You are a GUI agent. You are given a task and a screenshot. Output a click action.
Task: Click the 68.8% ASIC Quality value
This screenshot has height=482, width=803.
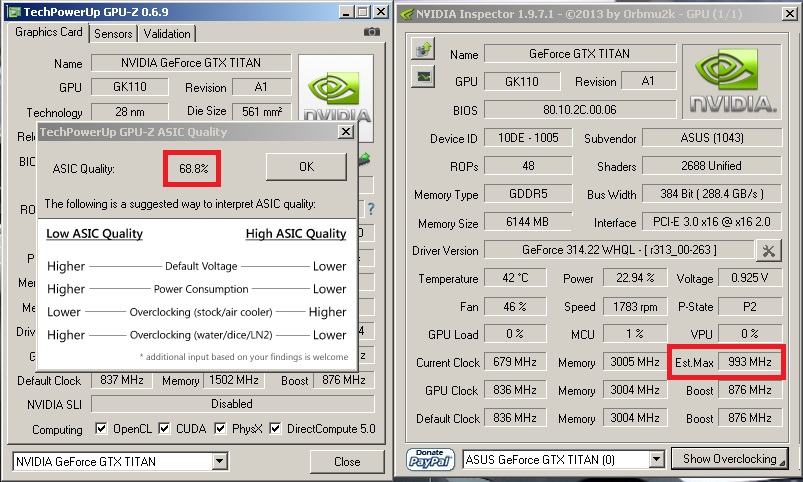193,169
